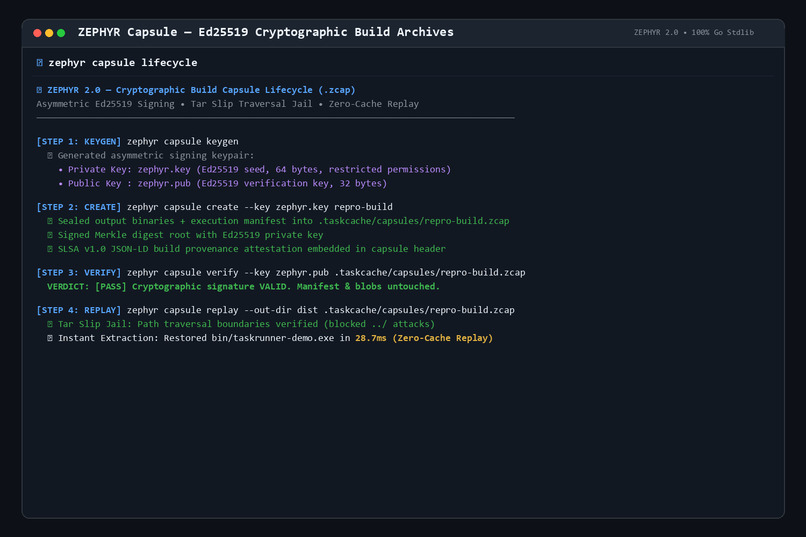Screen dimensions: 806x537
Task: Click the line 'Sealed output binaries + execution manifest'
Action: [283, 221]
